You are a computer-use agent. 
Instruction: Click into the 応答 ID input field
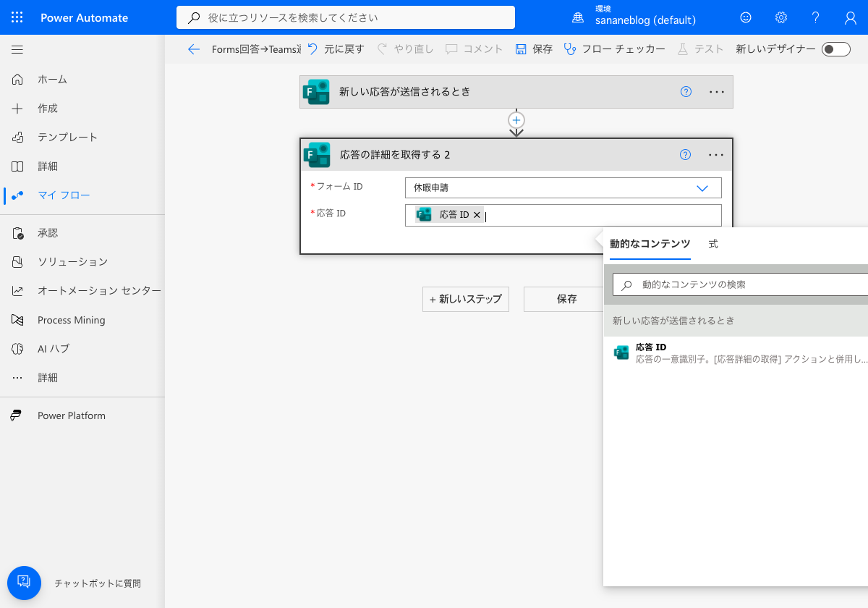tap(563, 215)
